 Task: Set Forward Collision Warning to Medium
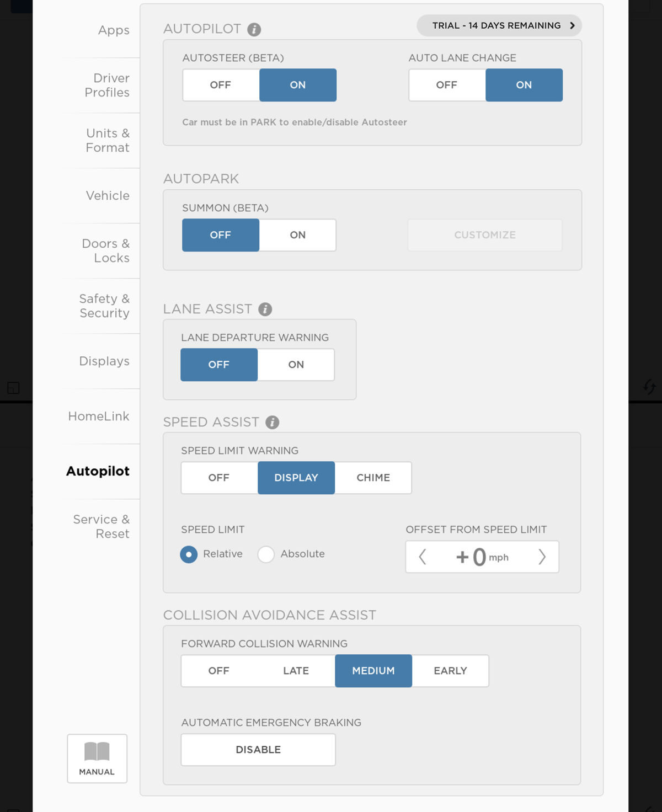pyautogui.click(x=373, y=671)
